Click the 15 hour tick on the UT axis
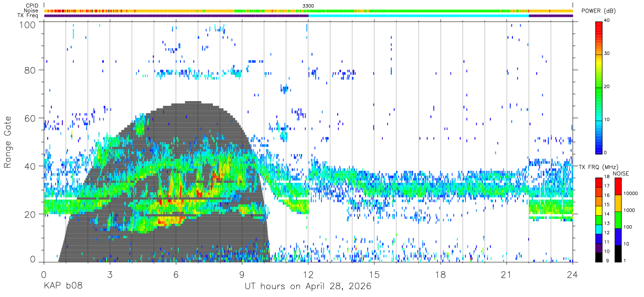Screen dimensions: 644x297 tap(374, 274)
